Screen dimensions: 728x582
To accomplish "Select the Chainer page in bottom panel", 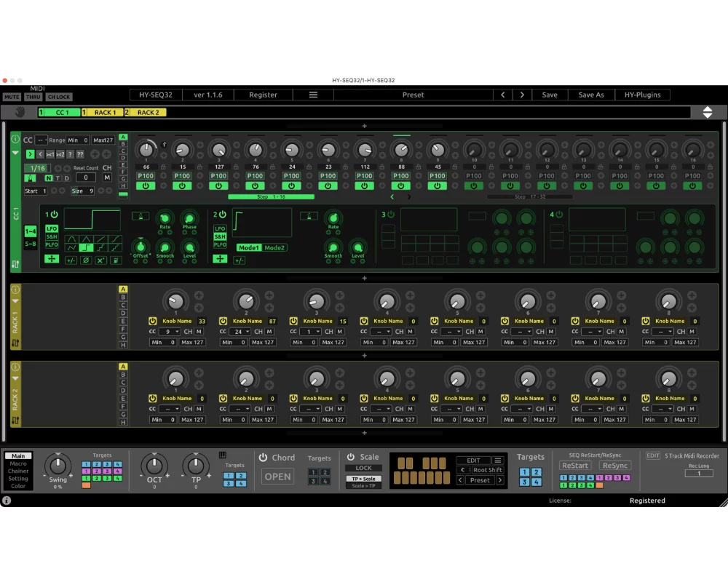I will tap(18, 471).
